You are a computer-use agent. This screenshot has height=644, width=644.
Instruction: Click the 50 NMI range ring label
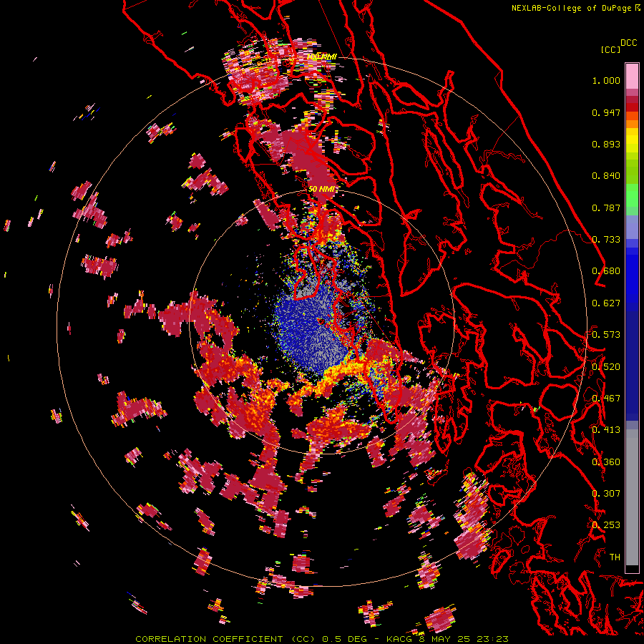click(321, 189)
